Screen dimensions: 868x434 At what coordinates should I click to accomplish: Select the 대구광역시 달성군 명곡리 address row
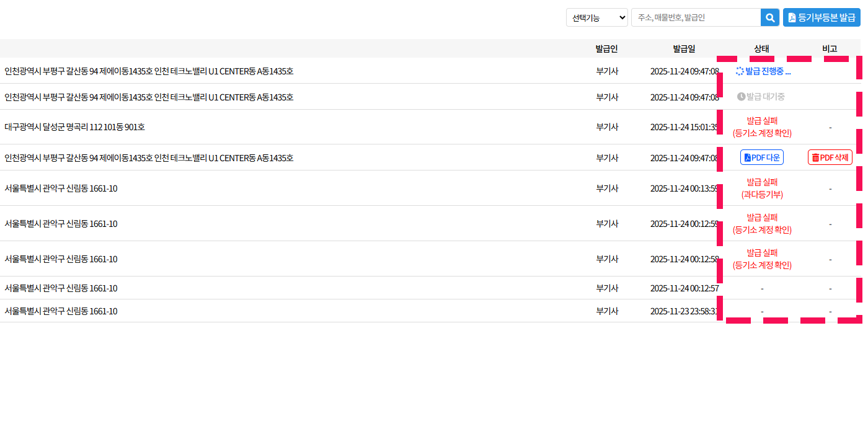coord(74,127)
